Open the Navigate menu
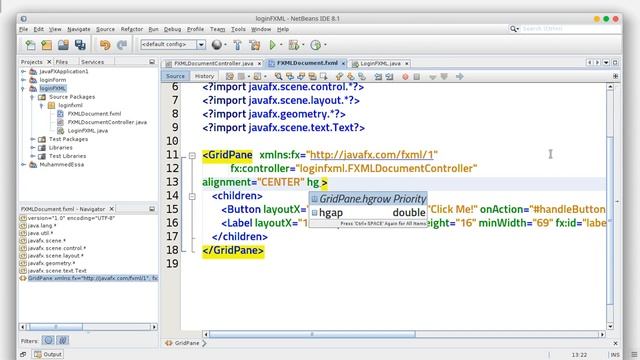This screenshot has height=360, width=640. click(x=79, y=29)
